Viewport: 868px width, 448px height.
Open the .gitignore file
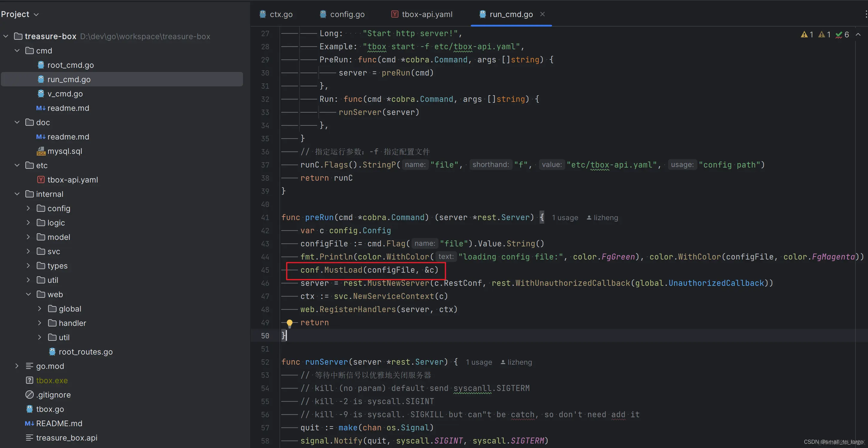coord(53,395)
